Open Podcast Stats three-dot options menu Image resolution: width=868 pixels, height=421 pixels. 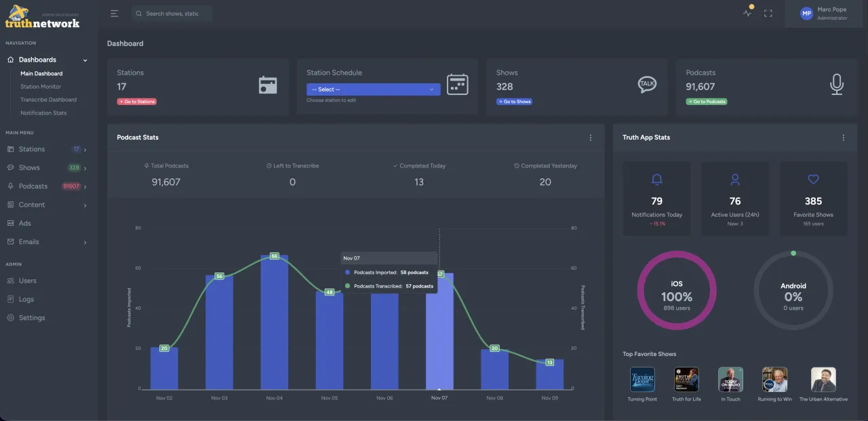590,138
